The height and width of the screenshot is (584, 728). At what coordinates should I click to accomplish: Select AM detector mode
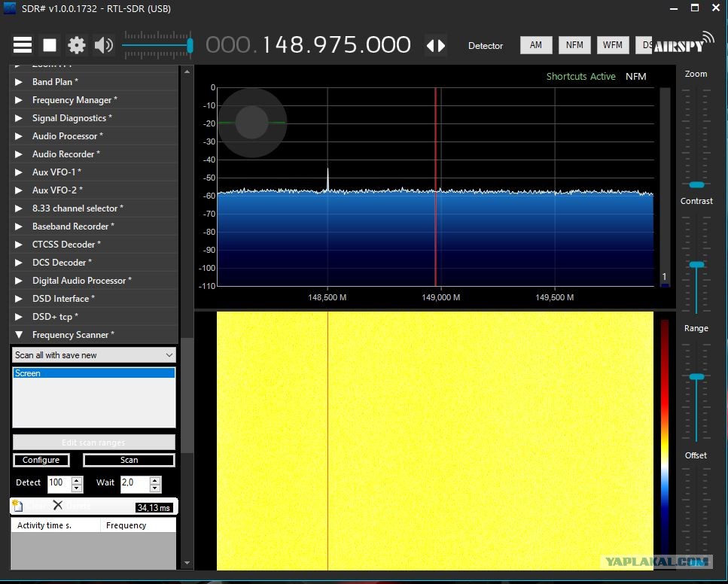pos(536,45)
